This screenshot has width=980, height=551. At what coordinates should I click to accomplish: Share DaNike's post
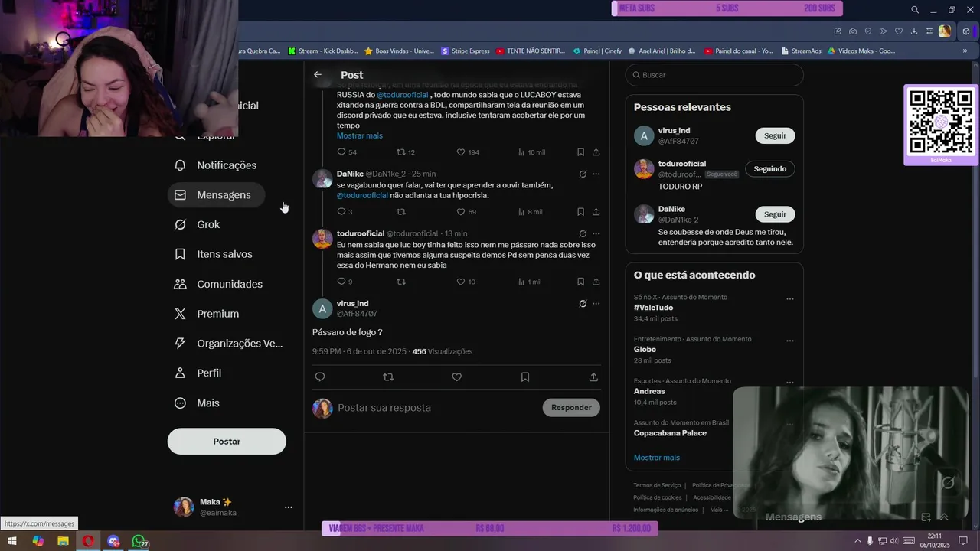(x=596, y=212)
